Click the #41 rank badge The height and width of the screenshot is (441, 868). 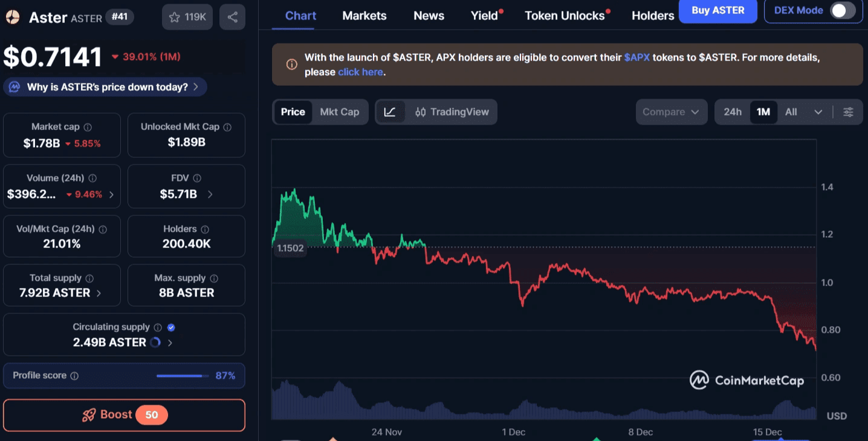120,16
